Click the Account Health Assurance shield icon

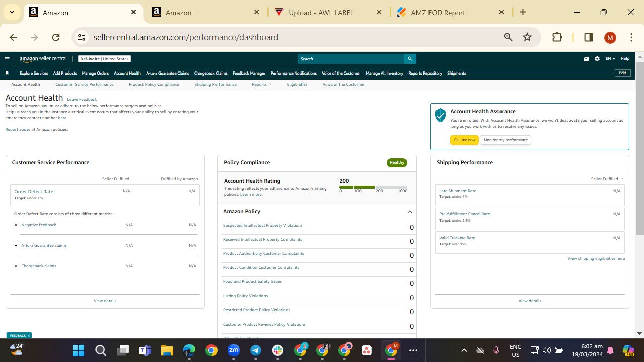441,115
